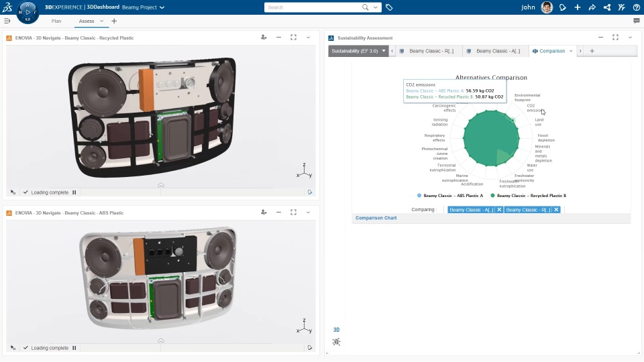Click the axis triad in Recycled Plastic viewer
The width and height of the screenshot is (644, 362).
(x=305, y=171)
